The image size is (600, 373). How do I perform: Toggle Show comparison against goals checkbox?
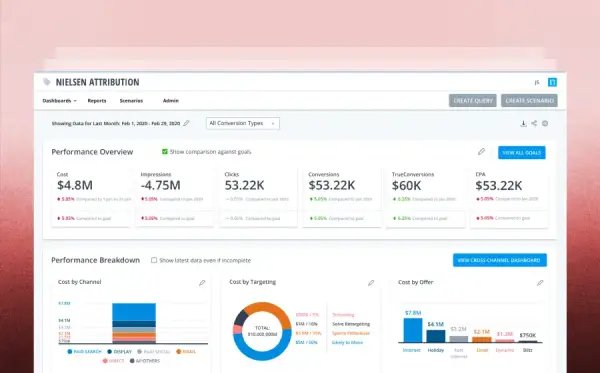pyautogui.click(x=165, y=151)
